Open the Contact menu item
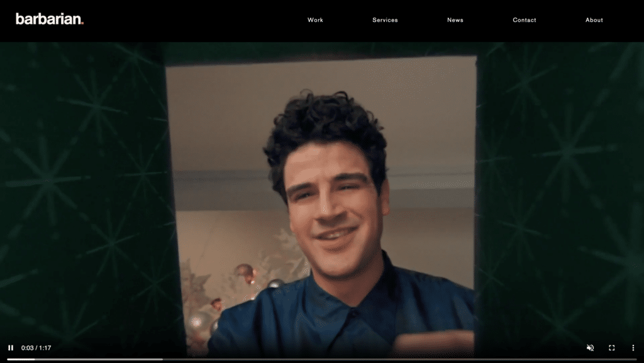644x363 pixels. 525,20
